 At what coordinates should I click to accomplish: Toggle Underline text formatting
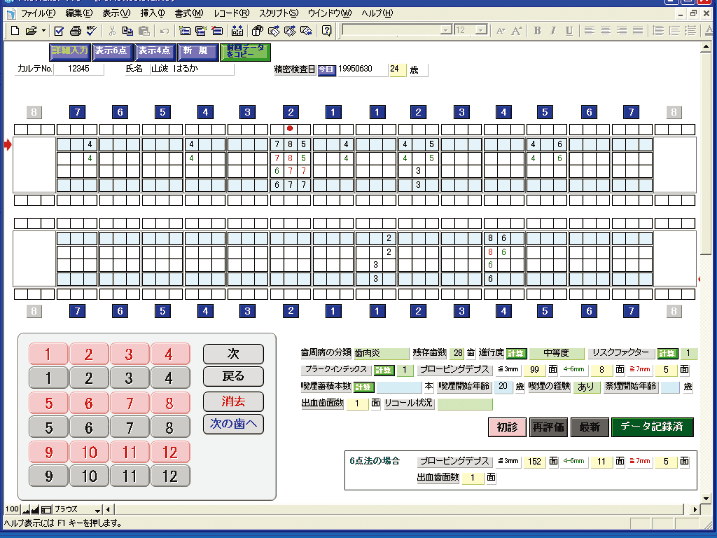pos(569,31)
